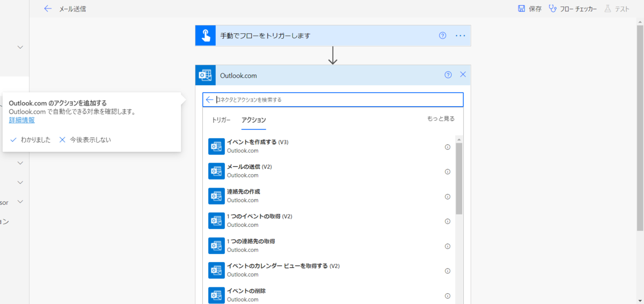Click もっと見る link
The image size is (644, 304).
[441, 118]
